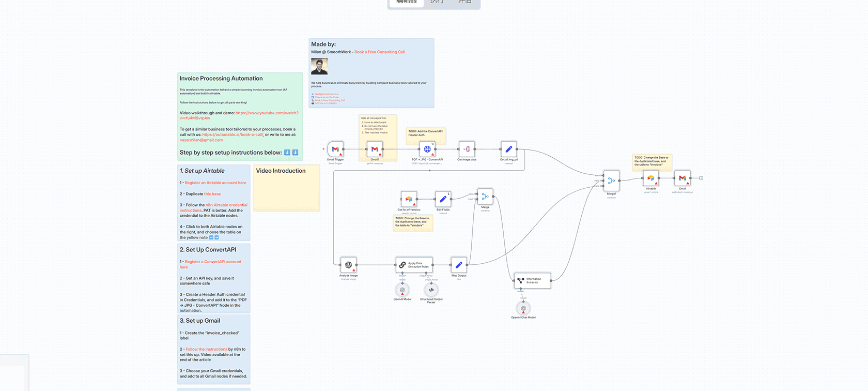Screen dimensions: 868x391
Task: Click the plus handle after the final Gmail node
Action: tap(701, 178)
